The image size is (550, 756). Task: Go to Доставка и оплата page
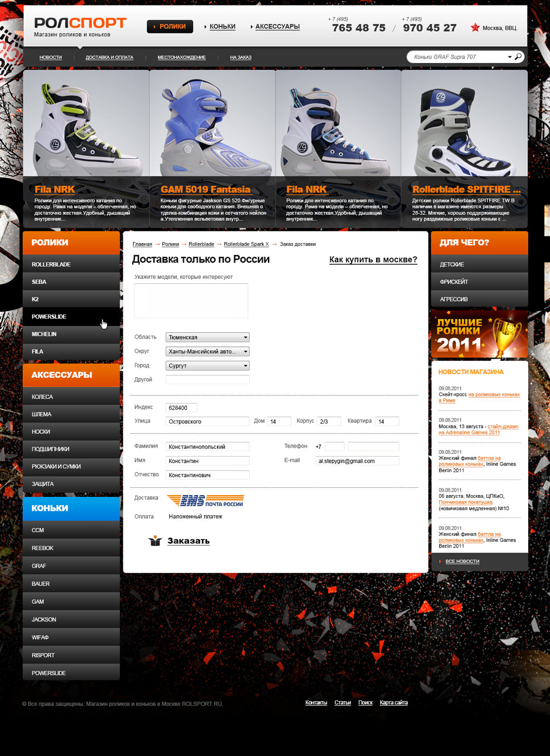(109, 57)
